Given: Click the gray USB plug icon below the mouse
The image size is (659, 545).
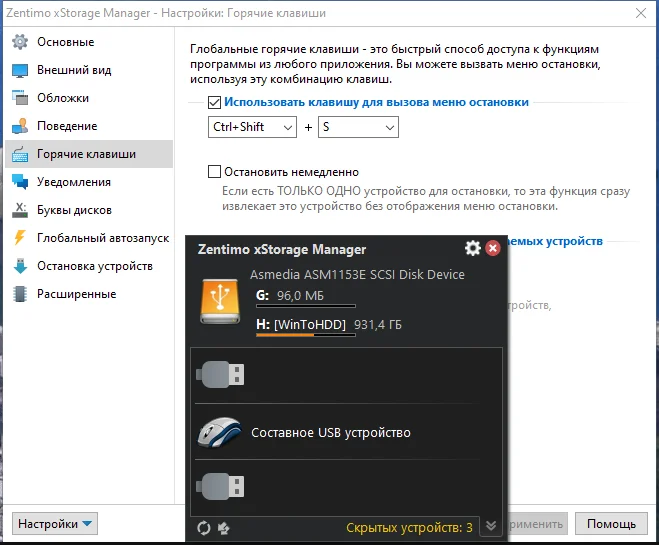Looking at the screenshot, I should pos(220,486).
